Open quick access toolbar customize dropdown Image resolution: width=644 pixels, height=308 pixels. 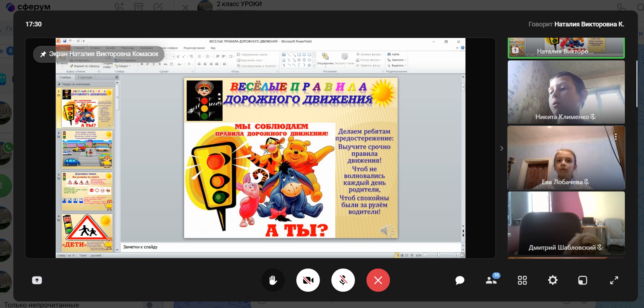(83, 41)
